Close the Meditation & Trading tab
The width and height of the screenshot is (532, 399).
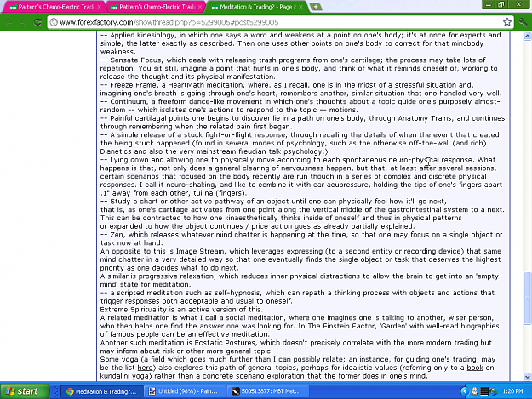pos(300,7)
